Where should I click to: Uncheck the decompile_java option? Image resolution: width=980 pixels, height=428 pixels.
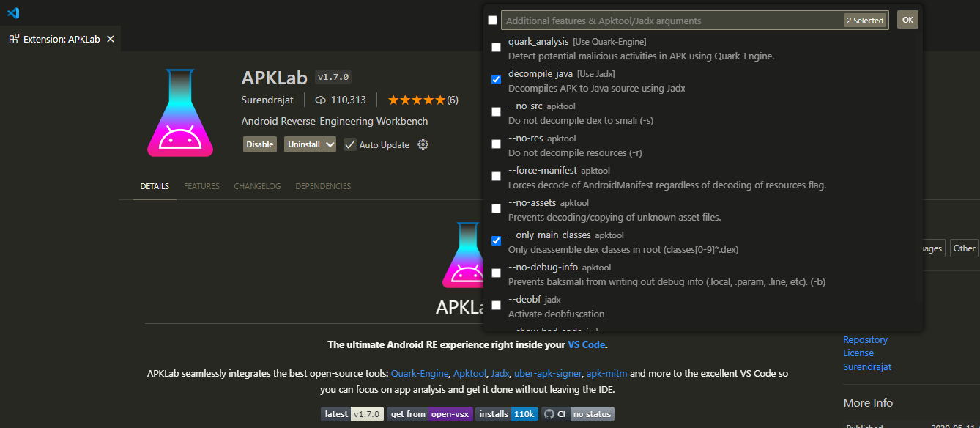[497, 79]
